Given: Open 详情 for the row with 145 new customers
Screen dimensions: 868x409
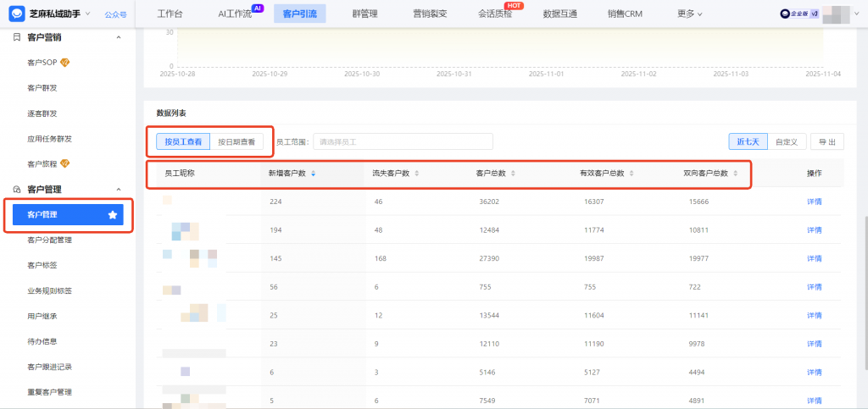Looking at the screenshot, I should pyautogui.click(x=815, y=258).
